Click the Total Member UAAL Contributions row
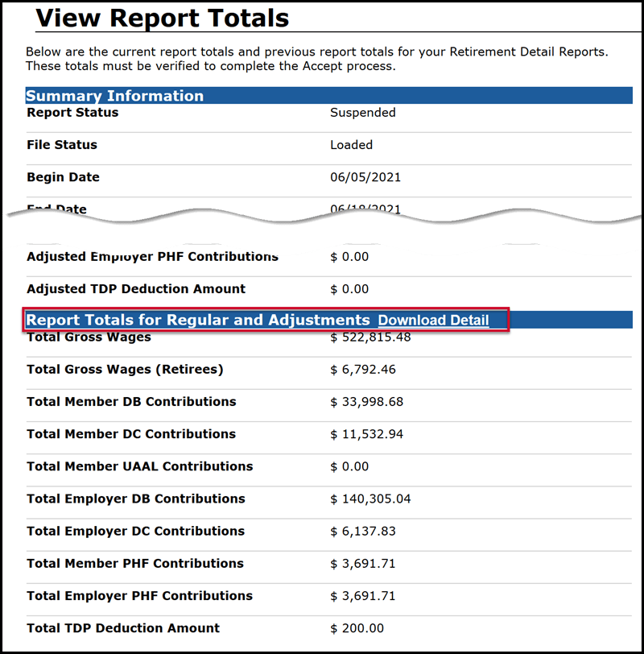 (x=242, y=466)
